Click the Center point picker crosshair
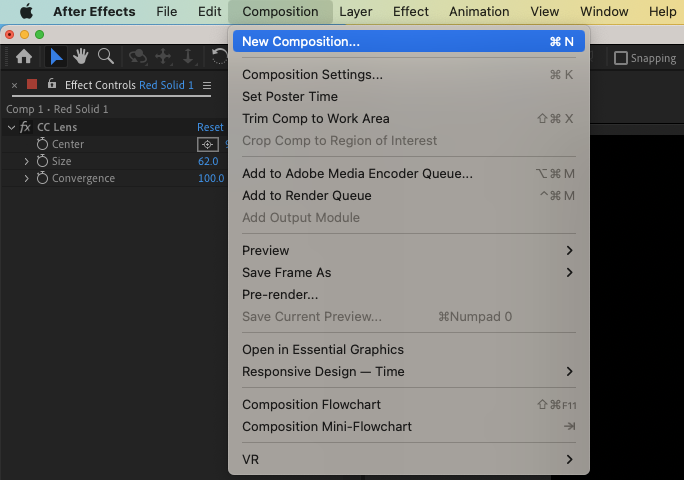684x480 pixels. [208, 144]
